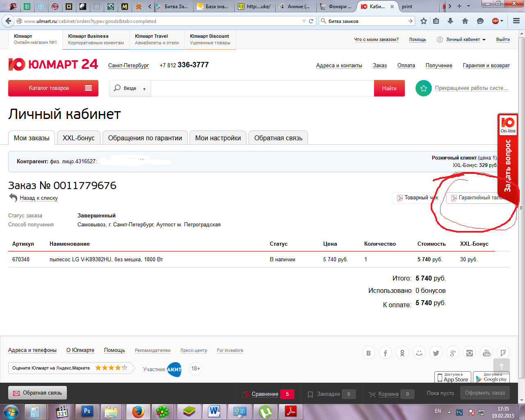This screenshot has width=525, height=420.
Task: Open Мои настройки tab
Action: [218, 138]
